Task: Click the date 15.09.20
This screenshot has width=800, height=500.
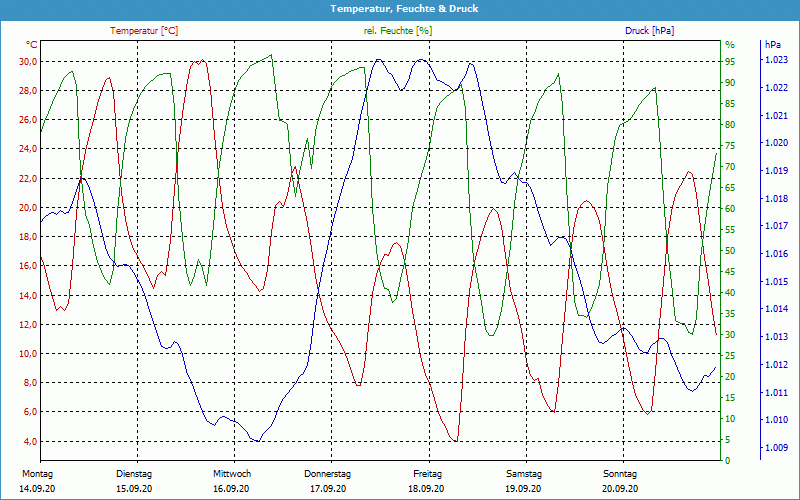Action: point(134,488)
